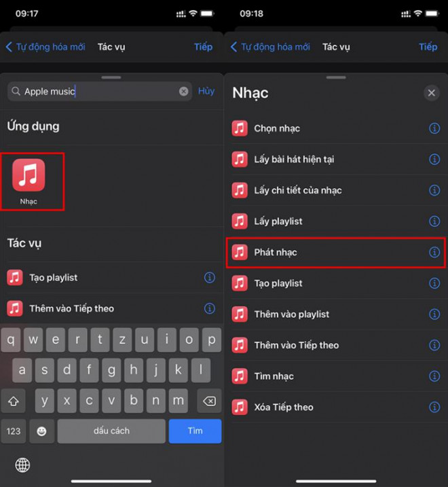View info for Xóa Tiếp theo action

pyautogui.click(x=434, y=408)
